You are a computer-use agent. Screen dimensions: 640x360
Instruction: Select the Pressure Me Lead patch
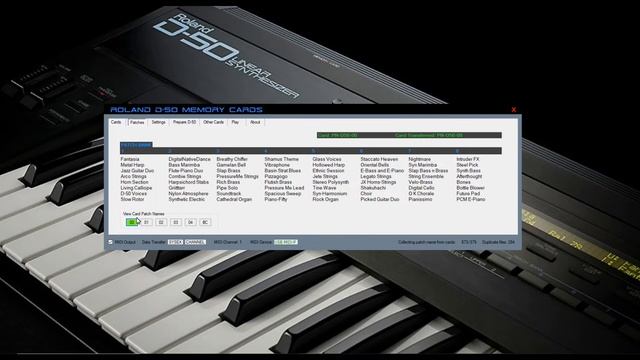[284, 188]
